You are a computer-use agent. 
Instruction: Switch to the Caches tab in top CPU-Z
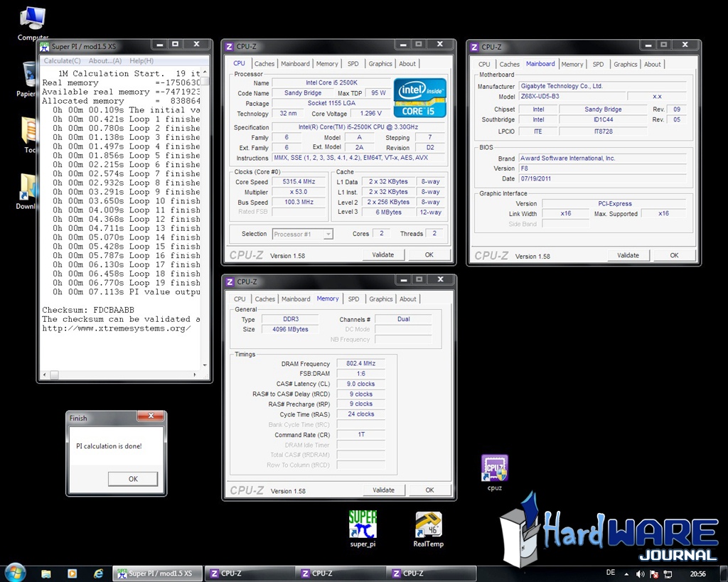(264, 64)
